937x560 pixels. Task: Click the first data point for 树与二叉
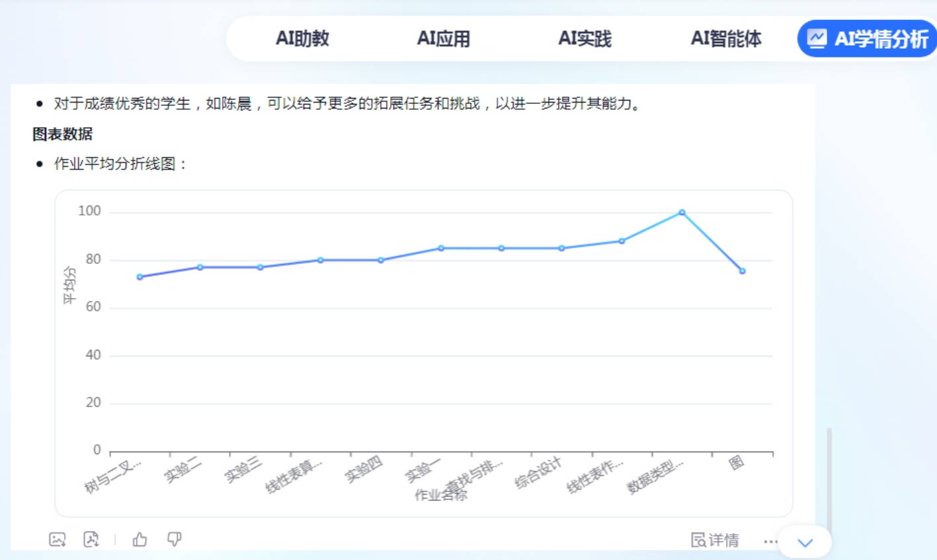coord(140,277)
